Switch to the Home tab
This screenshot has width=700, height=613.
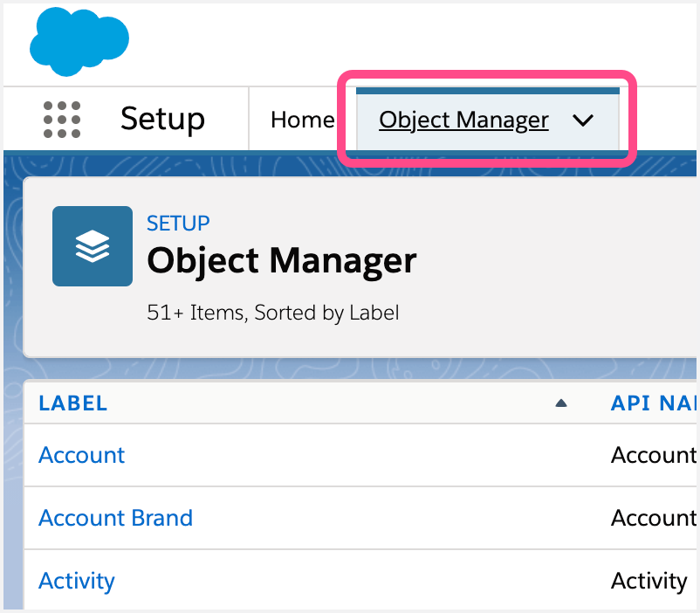[302, 120]
